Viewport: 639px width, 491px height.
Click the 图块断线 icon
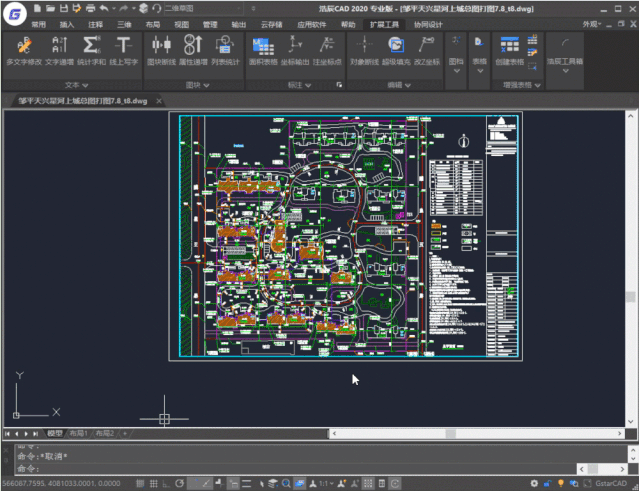click(160, 45)
